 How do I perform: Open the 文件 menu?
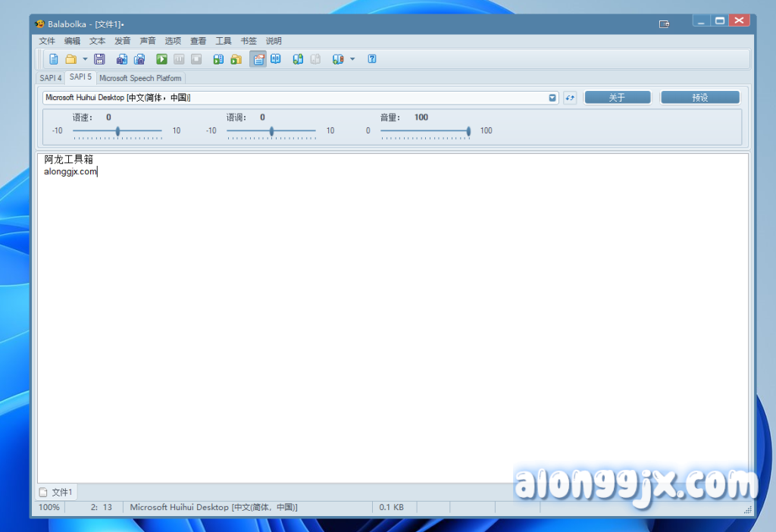tap(47, 41)
